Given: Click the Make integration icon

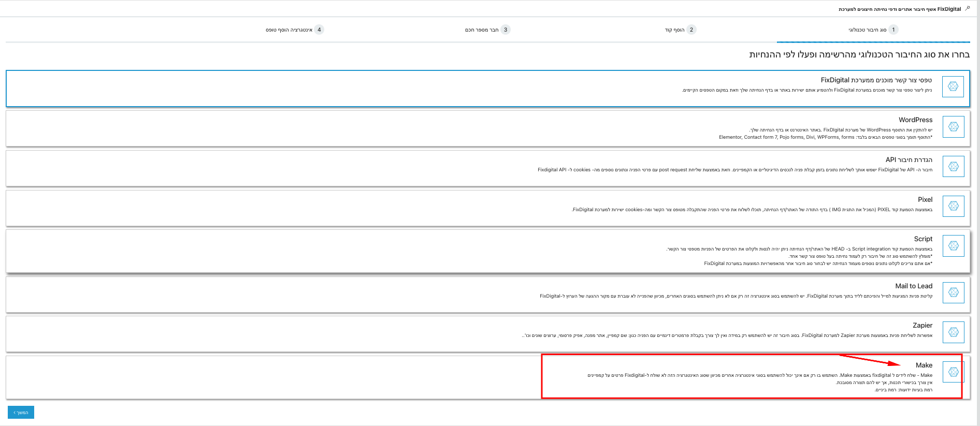Looking at the screenshot, I should [x=953, y=372].
